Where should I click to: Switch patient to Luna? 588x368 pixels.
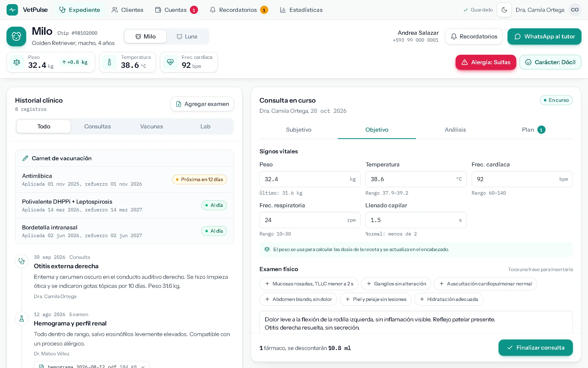tap(187, 37)
